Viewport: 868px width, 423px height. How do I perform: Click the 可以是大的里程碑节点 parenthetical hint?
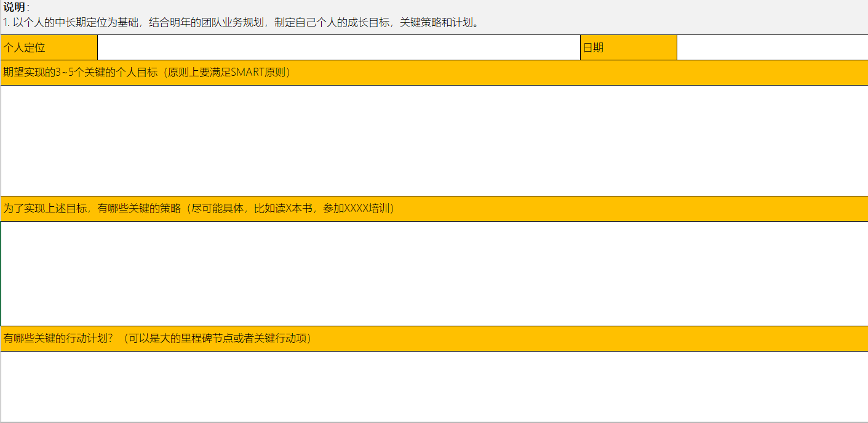click(178, 339)
